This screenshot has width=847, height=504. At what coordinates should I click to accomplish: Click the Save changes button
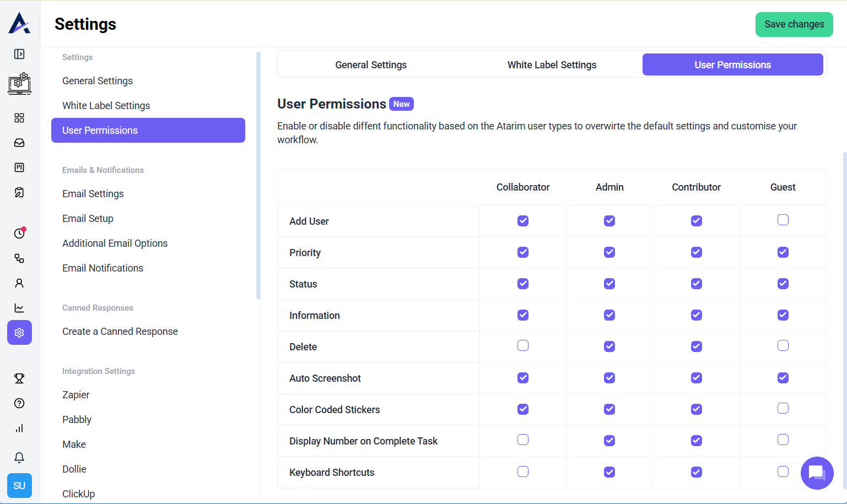click(x=794, y=24)
